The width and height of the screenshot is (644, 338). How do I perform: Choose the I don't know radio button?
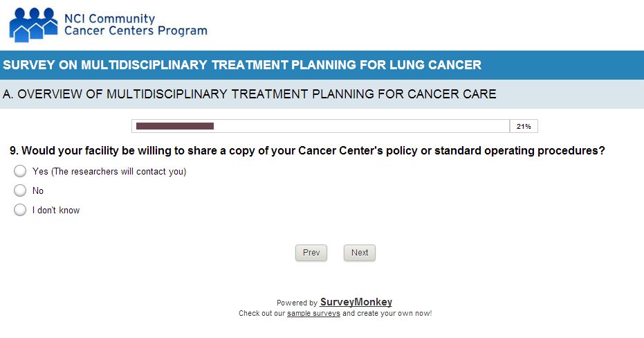click(x=20, y=210)
